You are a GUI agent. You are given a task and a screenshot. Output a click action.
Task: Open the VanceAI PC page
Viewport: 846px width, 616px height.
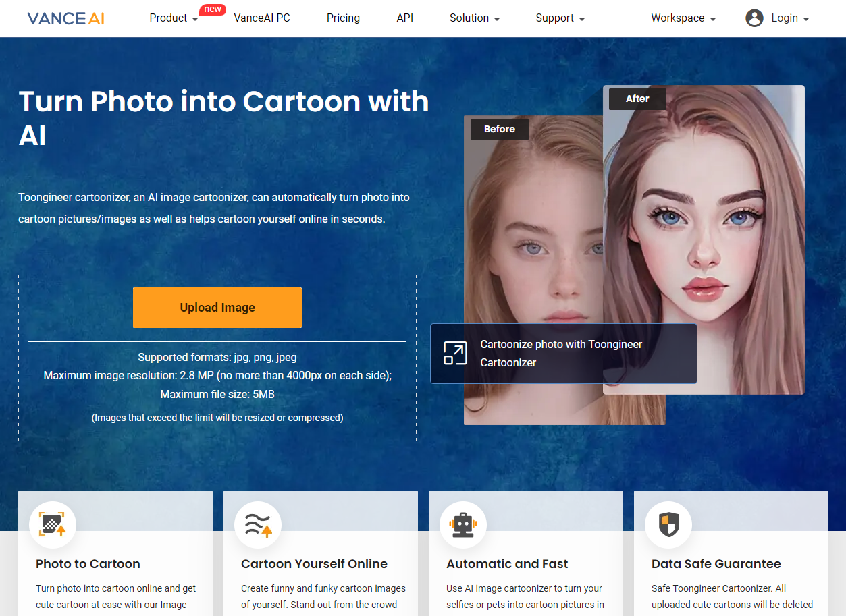coord(262,18)
